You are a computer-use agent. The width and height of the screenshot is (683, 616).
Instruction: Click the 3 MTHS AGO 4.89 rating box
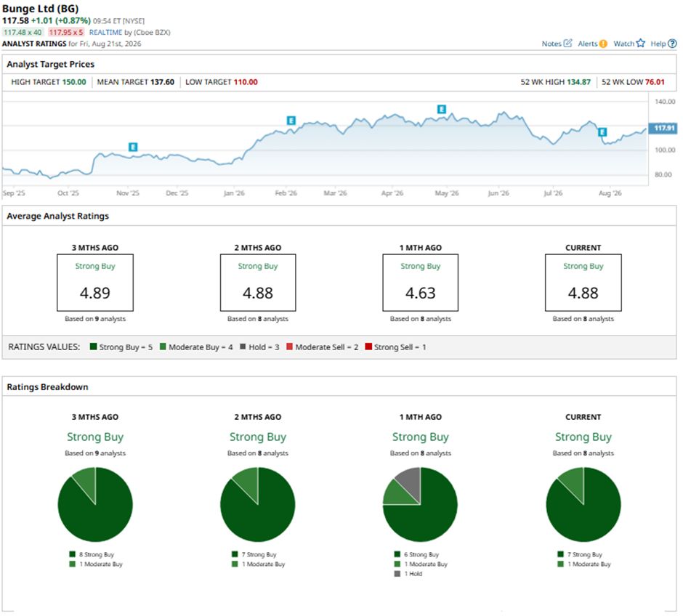(95, 283)
